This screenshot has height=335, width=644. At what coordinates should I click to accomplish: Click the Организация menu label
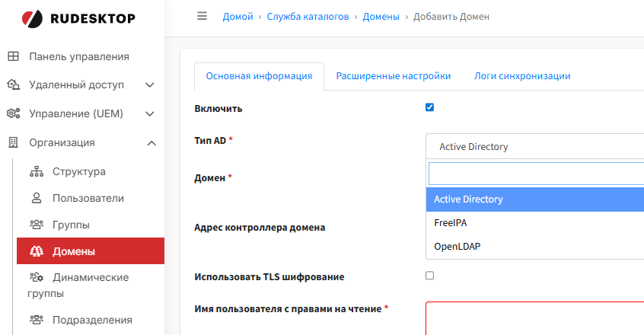62,143
